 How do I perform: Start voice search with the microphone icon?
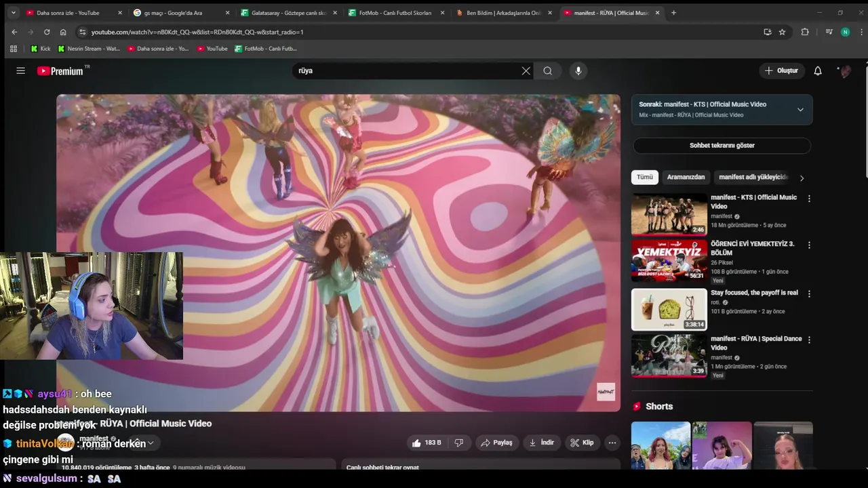578,70
